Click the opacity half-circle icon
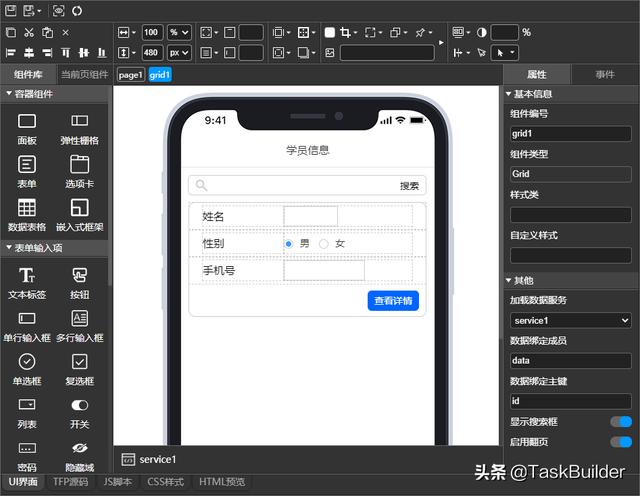 tap(482, 32)
